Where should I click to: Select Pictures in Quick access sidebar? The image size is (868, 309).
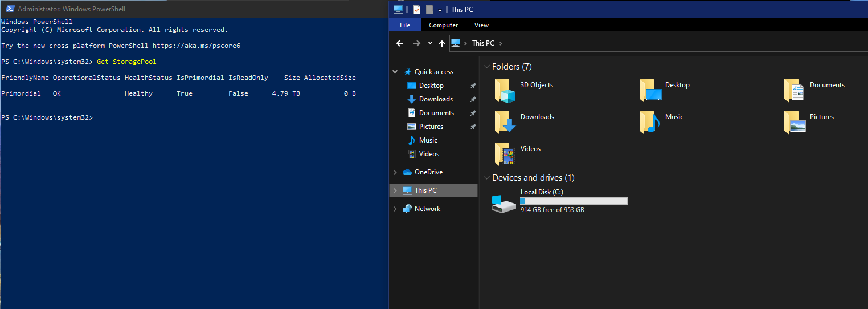[431, 127]
